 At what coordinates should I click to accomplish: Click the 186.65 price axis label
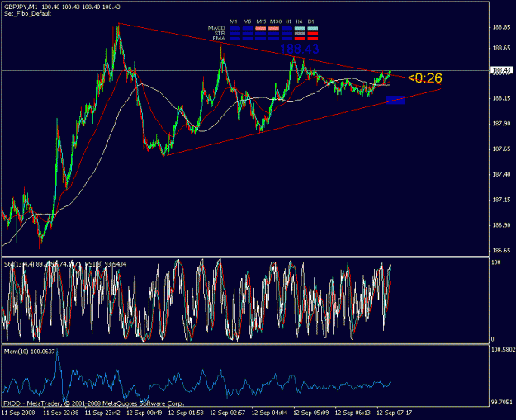(501, 251)
